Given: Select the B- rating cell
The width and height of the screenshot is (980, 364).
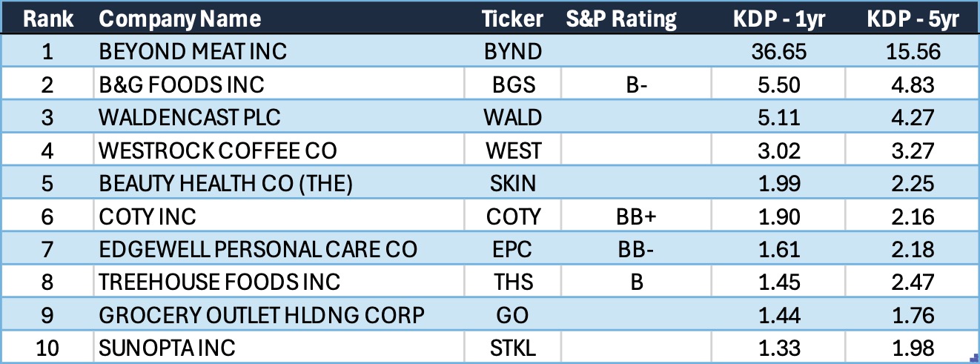Looking at the screenshot, I should [636, 85].
